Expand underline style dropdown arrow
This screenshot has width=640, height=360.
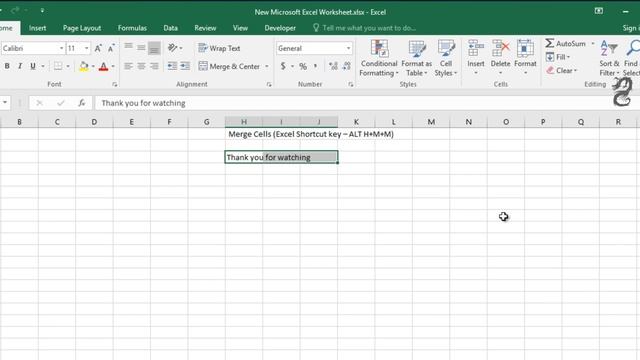click(x=43, y=66)
